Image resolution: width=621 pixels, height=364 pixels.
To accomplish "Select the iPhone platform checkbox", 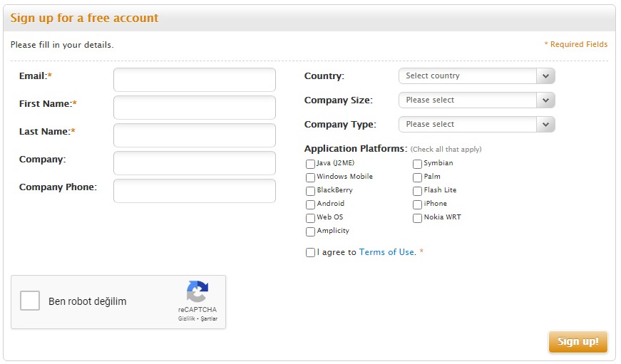I will pos(417,204).
